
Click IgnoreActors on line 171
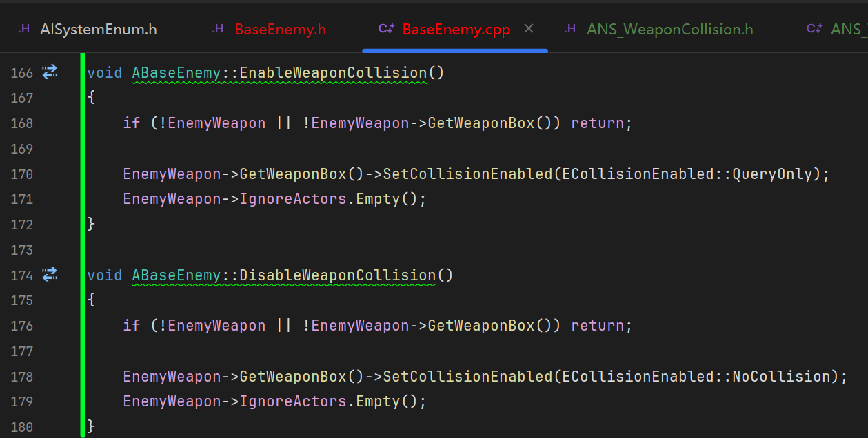pyautogui.click(x=293, y=199)
